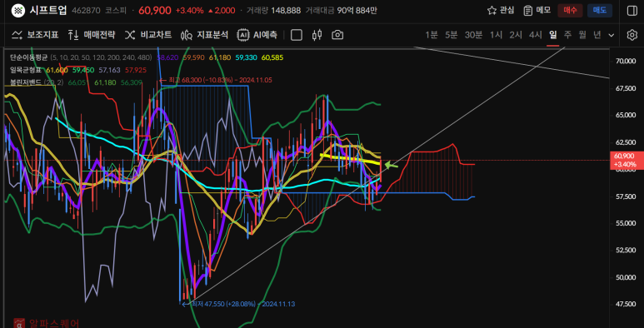
Task: Click the 볼린저밴드 indicator label
Action: tap(26, 82)
